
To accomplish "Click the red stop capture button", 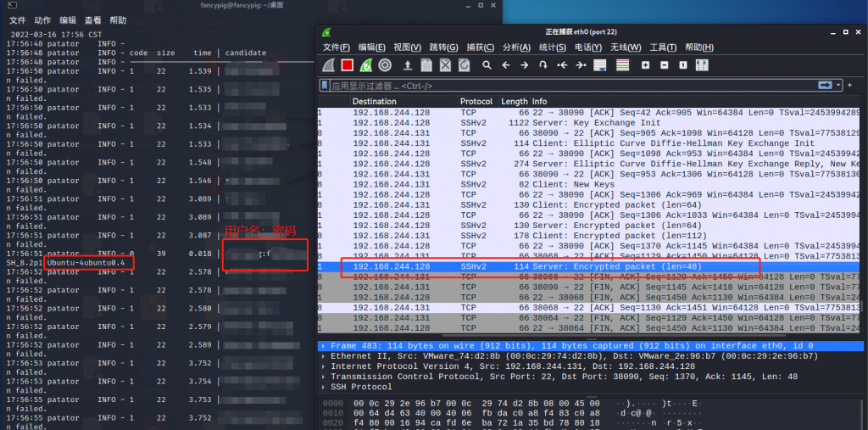I will (x=348, y=65).
